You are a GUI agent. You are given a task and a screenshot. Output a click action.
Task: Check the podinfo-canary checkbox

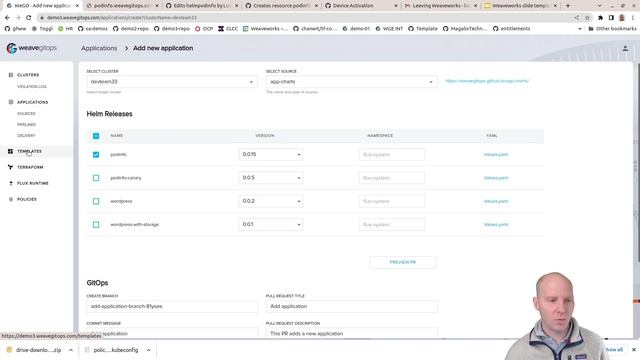point(96,178)
